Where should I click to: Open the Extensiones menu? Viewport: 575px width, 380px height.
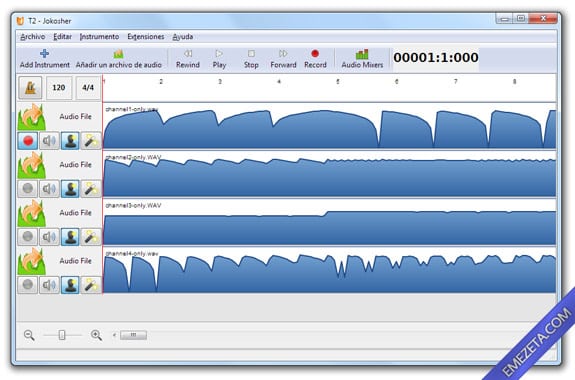click(x=146, y=37)
